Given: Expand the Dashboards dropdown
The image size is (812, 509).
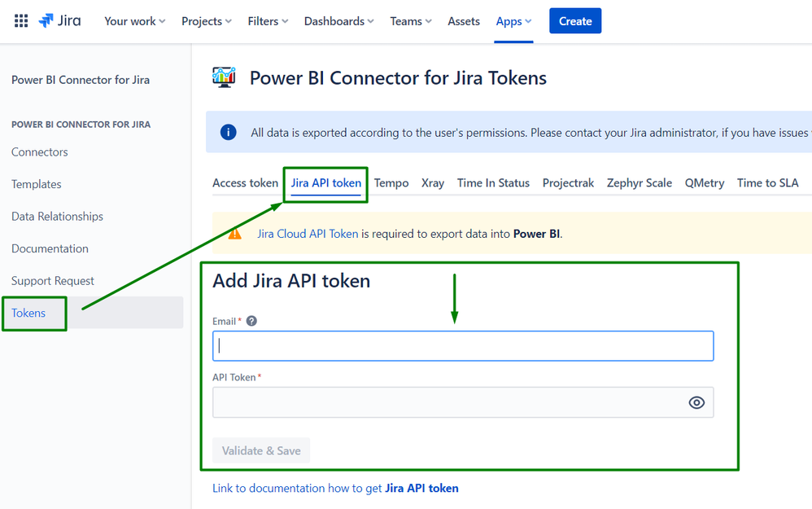Looking at the screenshot, I should (x=338, y=21).
